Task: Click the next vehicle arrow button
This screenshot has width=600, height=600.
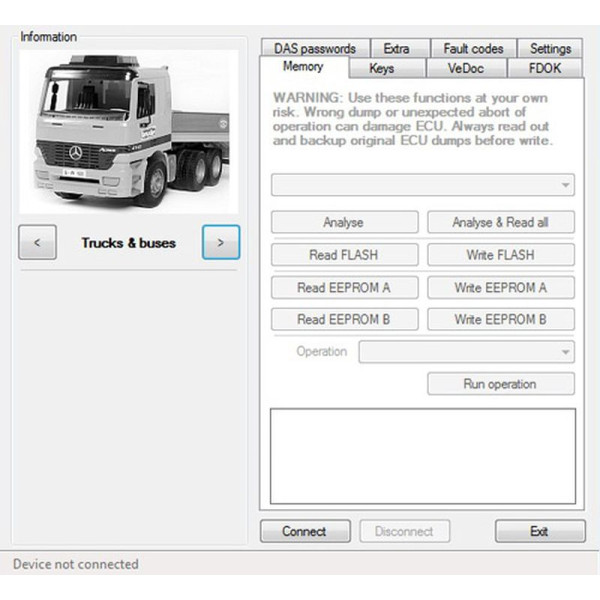Action: coord(221,243)
